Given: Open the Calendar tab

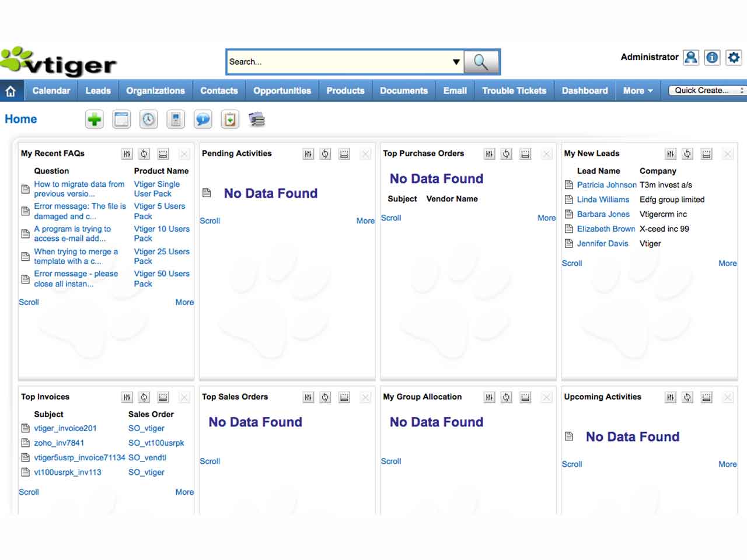Looking at the screenshot, I should (51, 91).
